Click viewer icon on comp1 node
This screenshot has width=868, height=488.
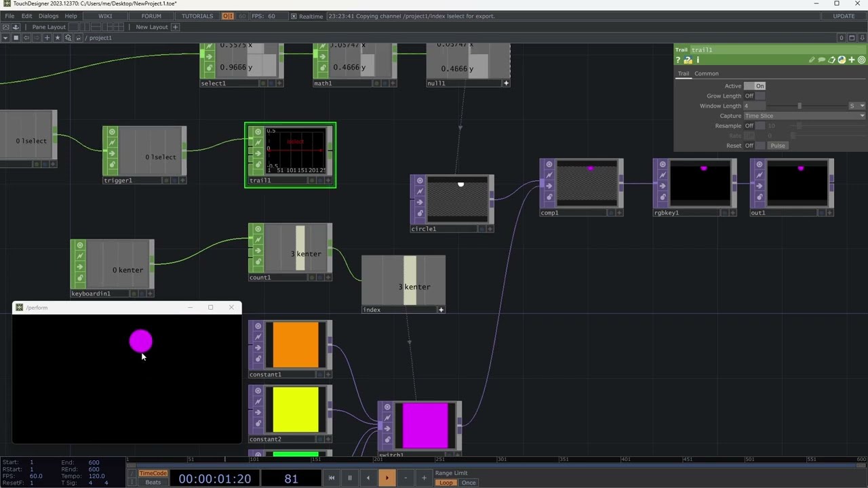[x=549, y=164]
